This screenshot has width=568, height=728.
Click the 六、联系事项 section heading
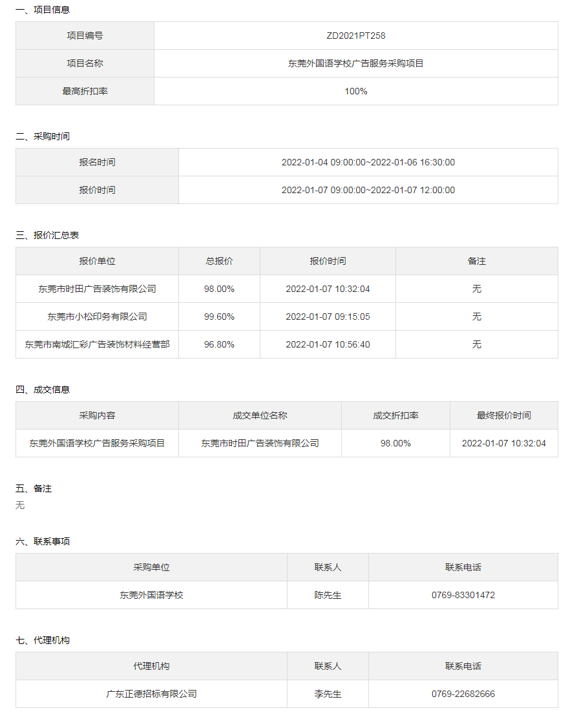point(43,542)
